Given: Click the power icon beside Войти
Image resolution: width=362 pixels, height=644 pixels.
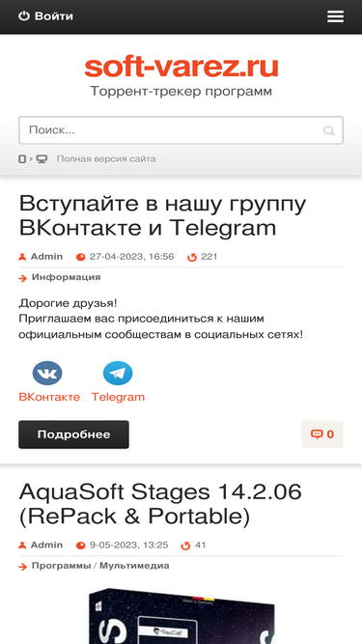Looking at the screenshot, I should [24, 16].
